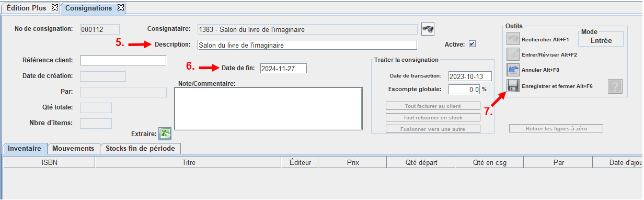Close the Consignations tab with its X

click(120, 8)
